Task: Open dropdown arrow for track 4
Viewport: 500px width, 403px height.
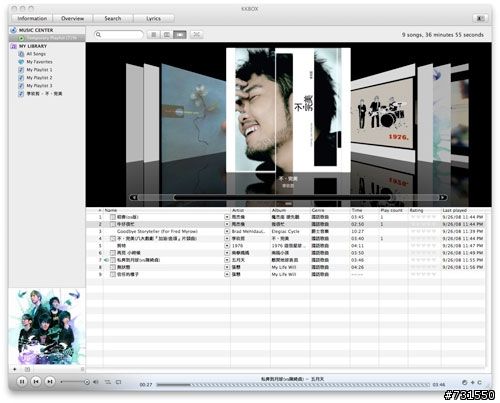Action: tap(227, 239)
